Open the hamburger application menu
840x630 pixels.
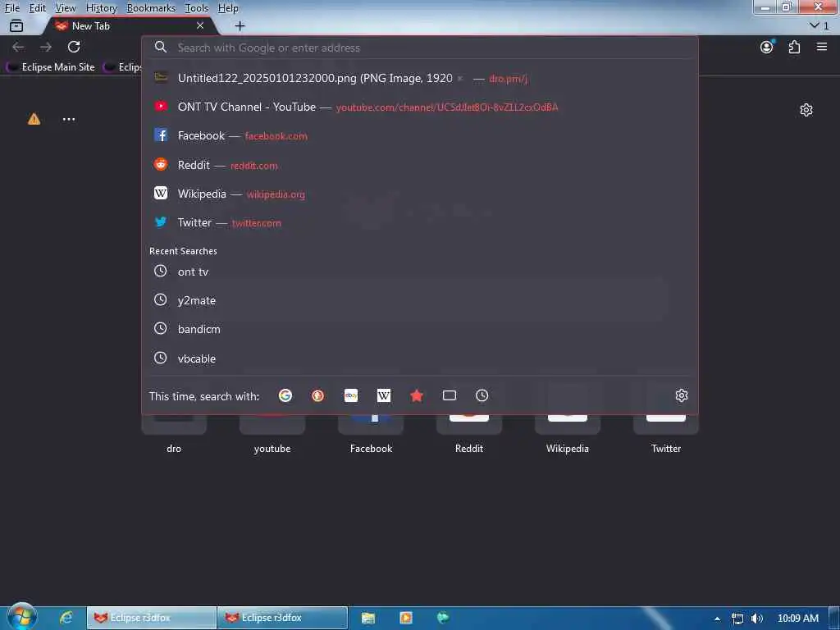click(x=822, y=47)
